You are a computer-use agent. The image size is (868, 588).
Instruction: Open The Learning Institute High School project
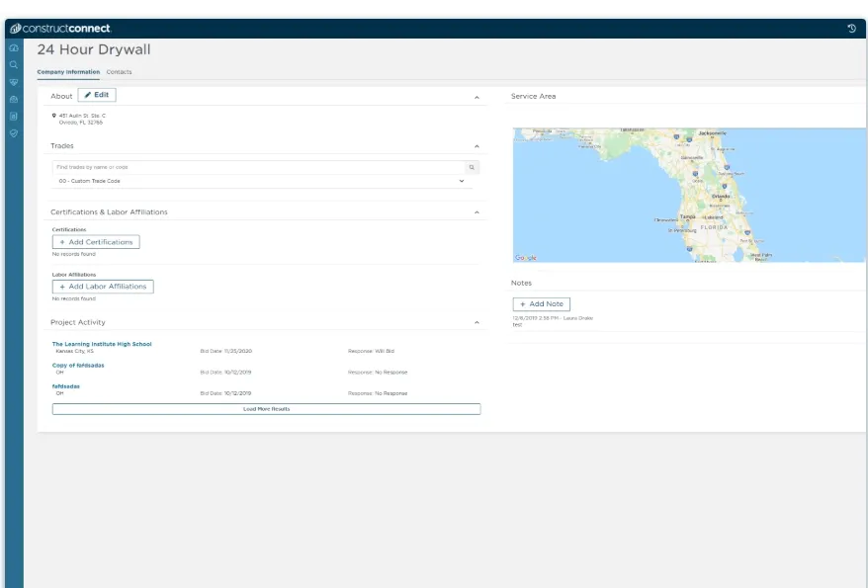coord(102,344)
